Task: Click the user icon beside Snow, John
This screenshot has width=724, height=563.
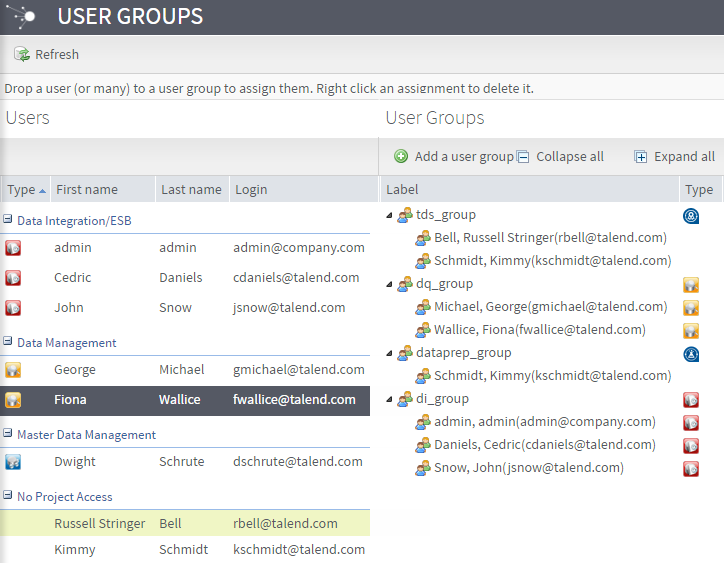Action: tap(424, 468)
